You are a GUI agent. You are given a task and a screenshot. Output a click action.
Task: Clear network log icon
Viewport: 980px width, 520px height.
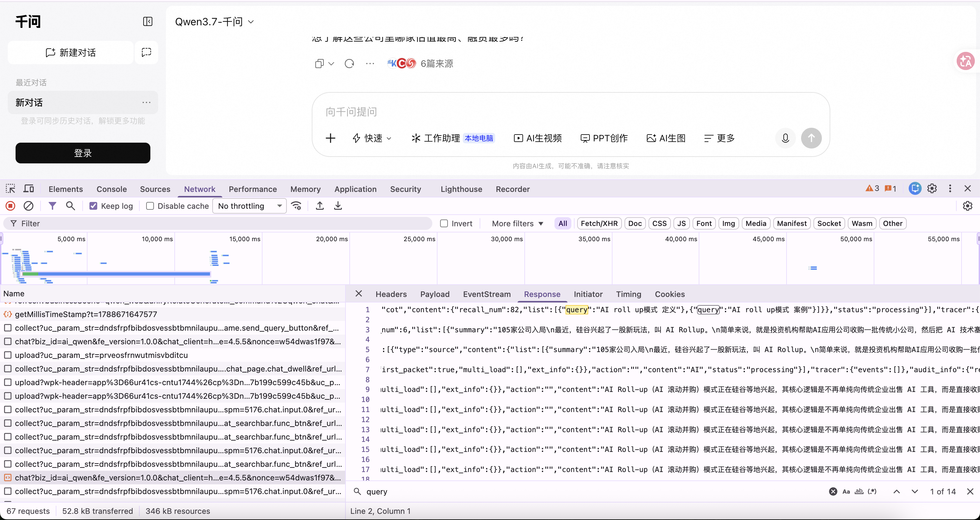pyautogui.click(x=29, y=206)
